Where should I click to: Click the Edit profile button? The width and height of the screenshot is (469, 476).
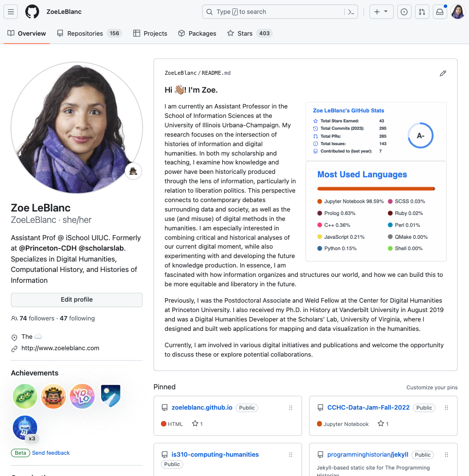point(77,300)
